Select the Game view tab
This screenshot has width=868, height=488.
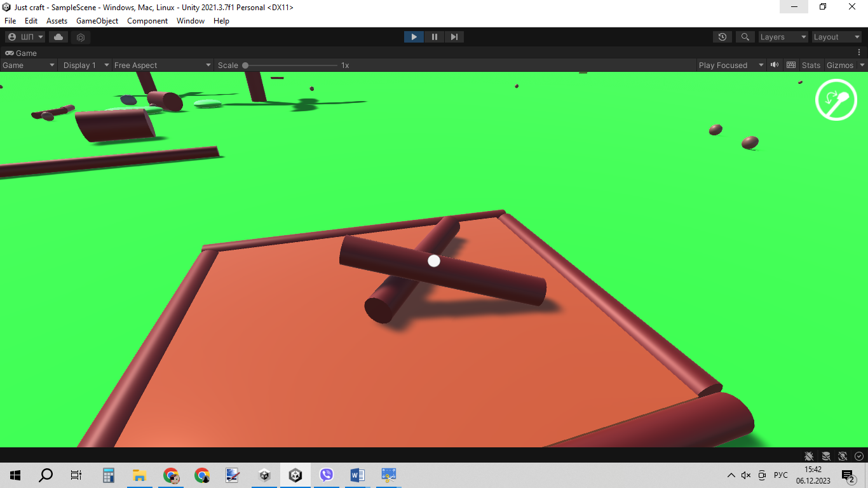21,53
